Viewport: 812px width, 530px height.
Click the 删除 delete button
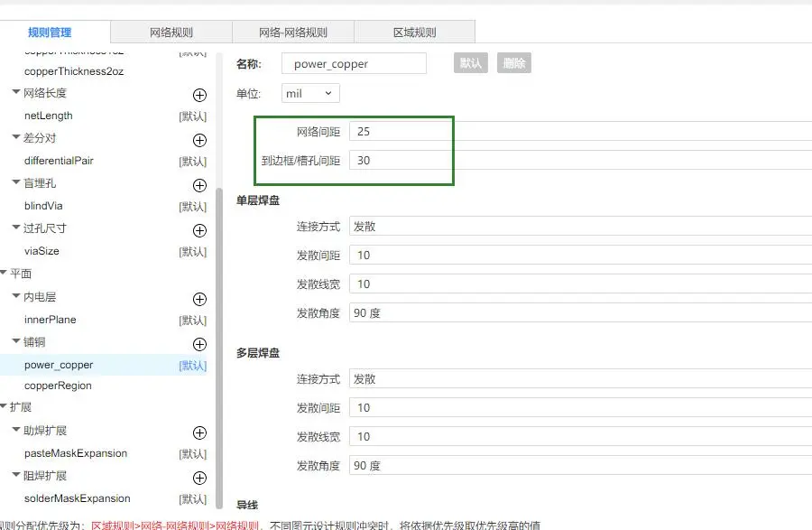[x=513, y=63]
